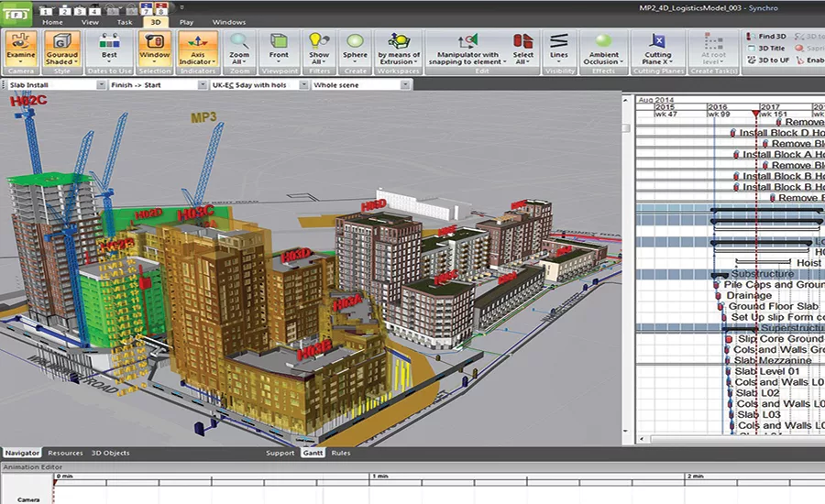The width and height of the screenshot is (825, 504).
Task: Toggle Window selection mode
Action: (x=155, y=49)
